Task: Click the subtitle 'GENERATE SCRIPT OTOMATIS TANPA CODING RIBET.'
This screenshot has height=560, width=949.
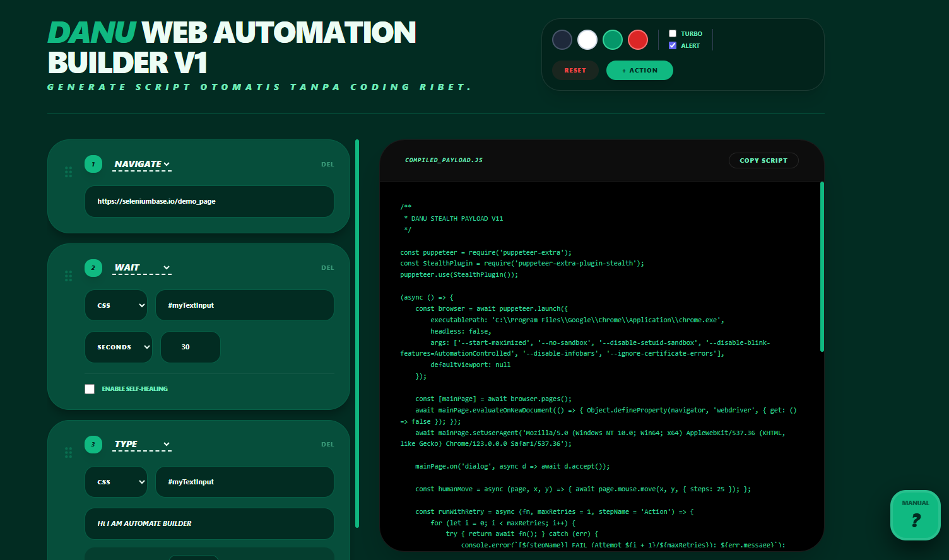Action: pyautogui.click(x=259, y=87)
